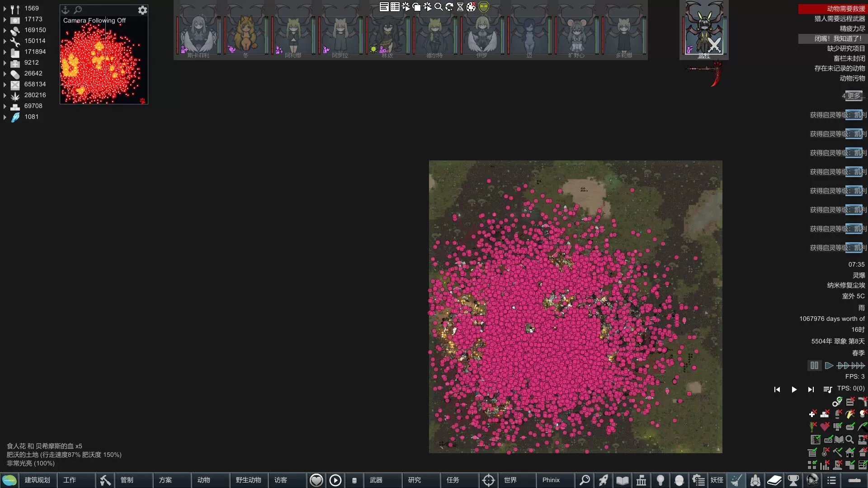
Task: Click the broom cleaning icon
Action: click(736, 480)
